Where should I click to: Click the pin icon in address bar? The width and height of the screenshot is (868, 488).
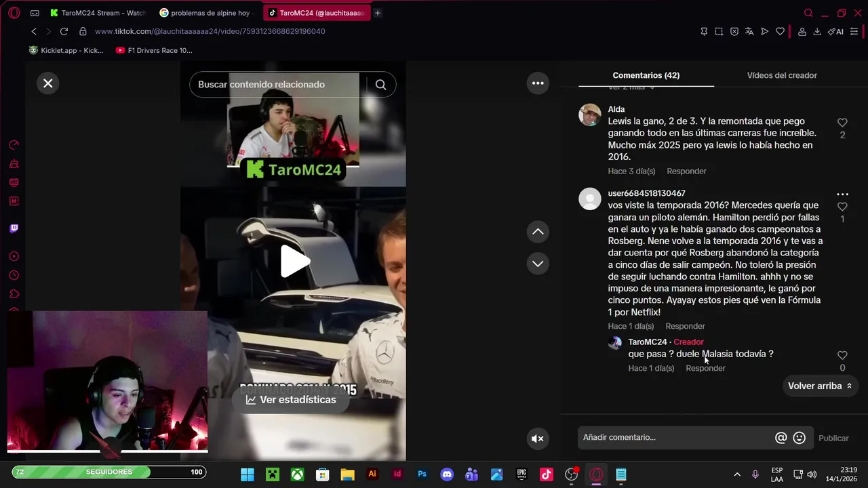(x=704, y=31)
